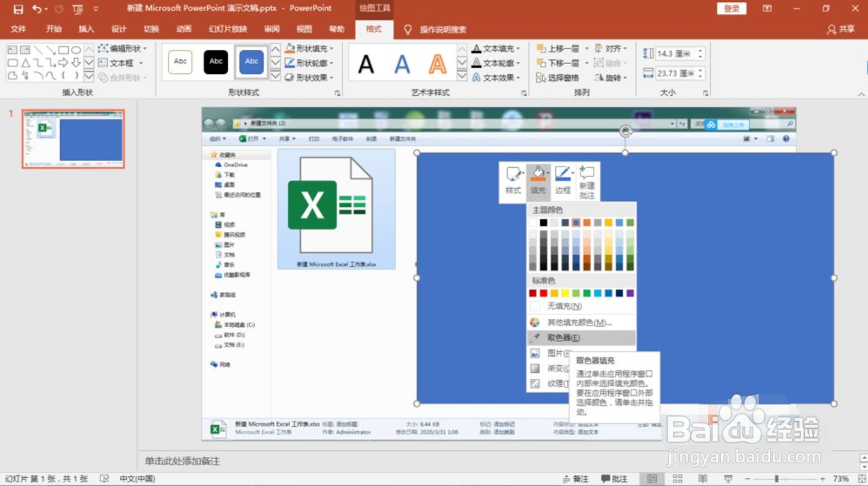Switch to the View (视图) tab
The image size is (868, 486).
pyautogui.click(x=304, y=29)
